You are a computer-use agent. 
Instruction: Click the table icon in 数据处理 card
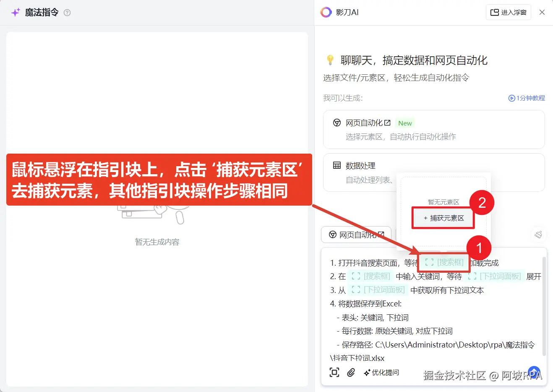coord(337,165)
